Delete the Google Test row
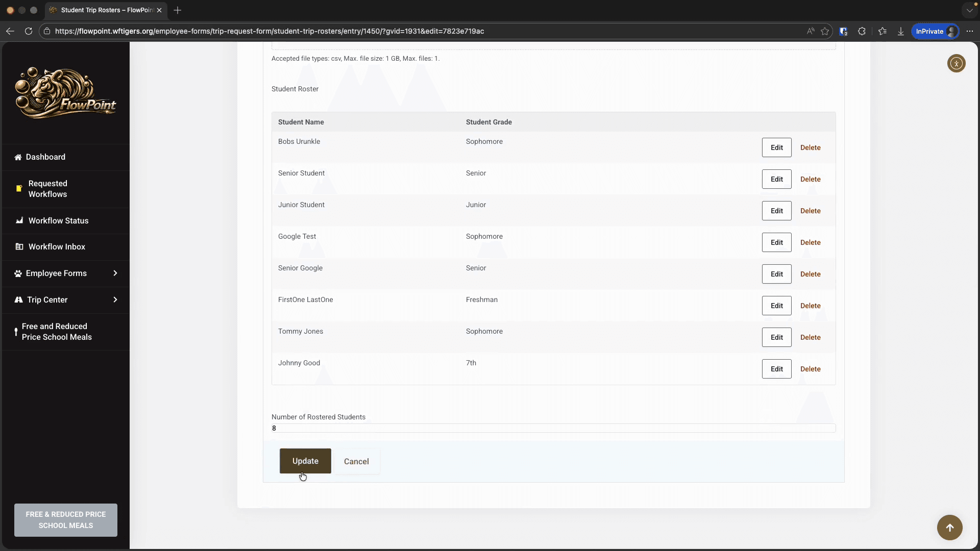This screenshot has height=551, width=980. click(x=810, y=242)
